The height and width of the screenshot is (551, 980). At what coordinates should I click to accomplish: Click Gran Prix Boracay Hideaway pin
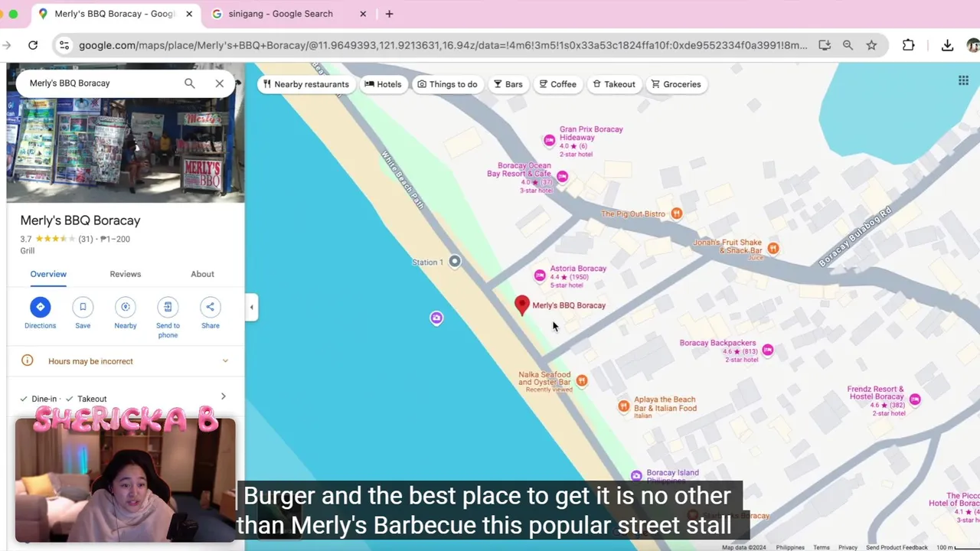[x=549, y=140]
